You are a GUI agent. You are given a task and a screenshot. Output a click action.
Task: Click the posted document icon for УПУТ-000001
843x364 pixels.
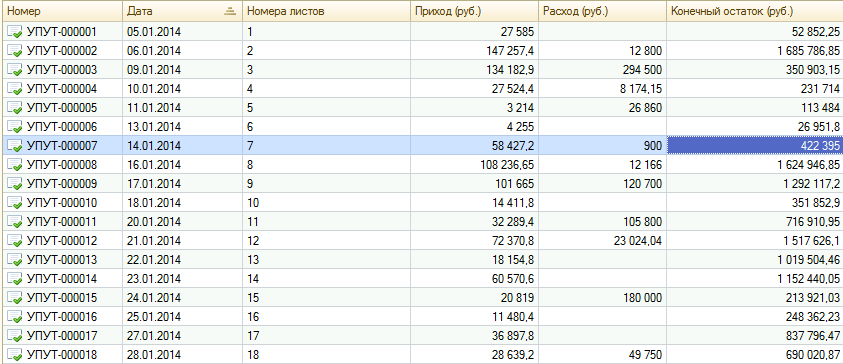coord(15,32)
